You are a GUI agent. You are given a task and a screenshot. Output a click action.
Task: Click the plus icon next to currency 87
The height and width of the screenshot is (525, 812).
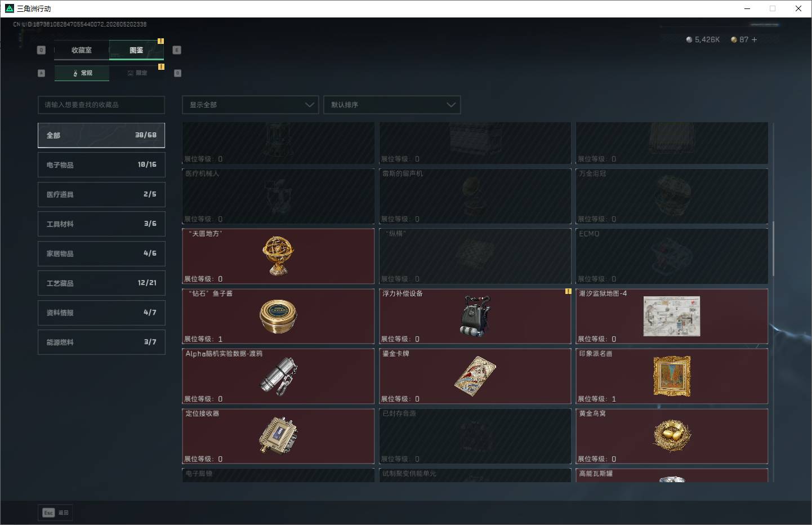[754, 39]
